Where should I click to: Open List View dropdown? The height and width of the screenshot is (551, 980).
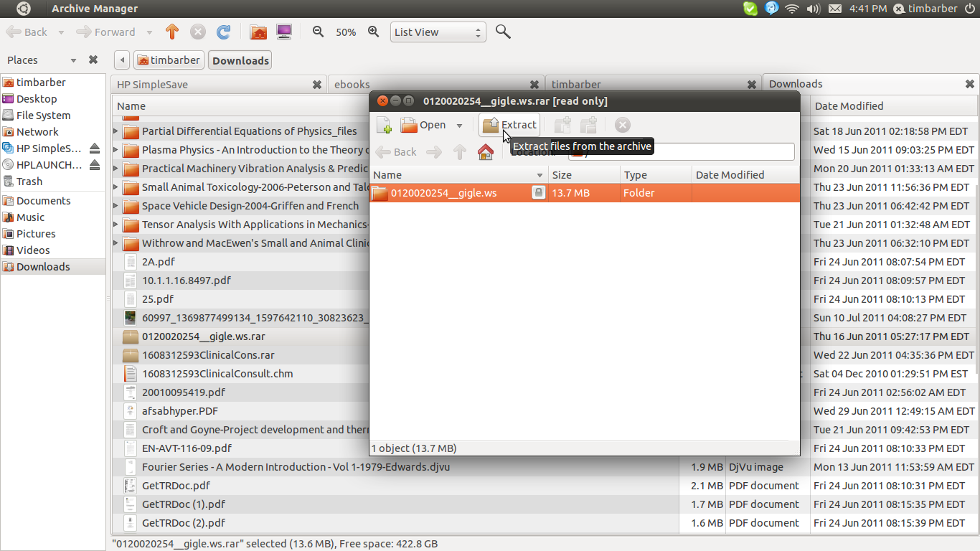pos(438,32)
